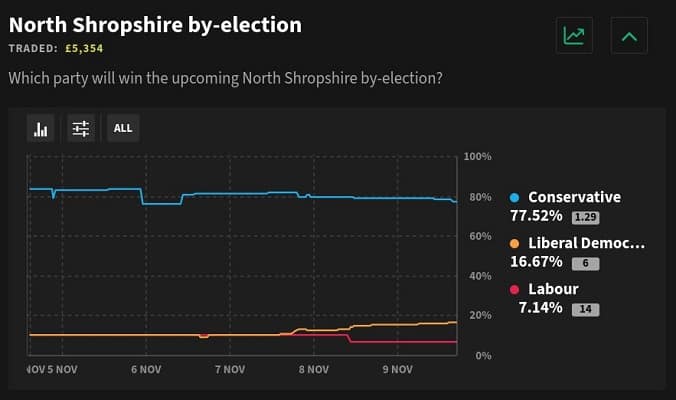This screenshot has width=676, height=400.
Task: Click the 9 NOV date axis marker
Action: pos(397,369)
